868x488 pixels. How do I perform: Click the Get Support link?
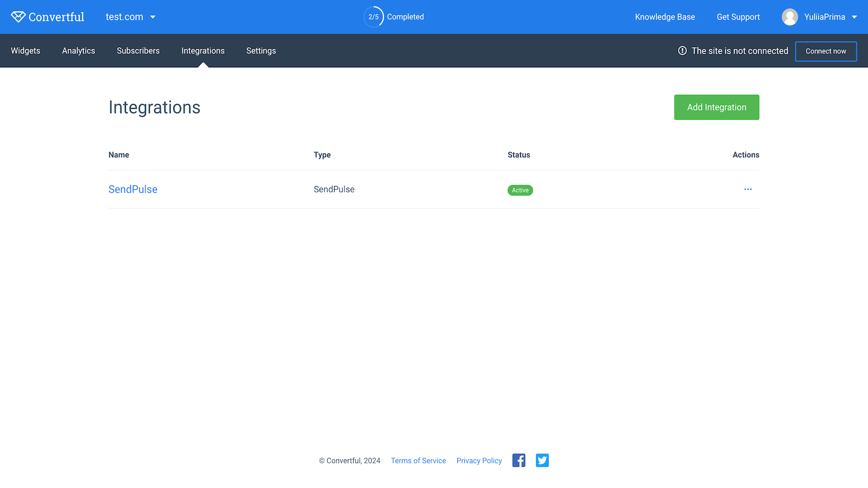click(738, 17)
